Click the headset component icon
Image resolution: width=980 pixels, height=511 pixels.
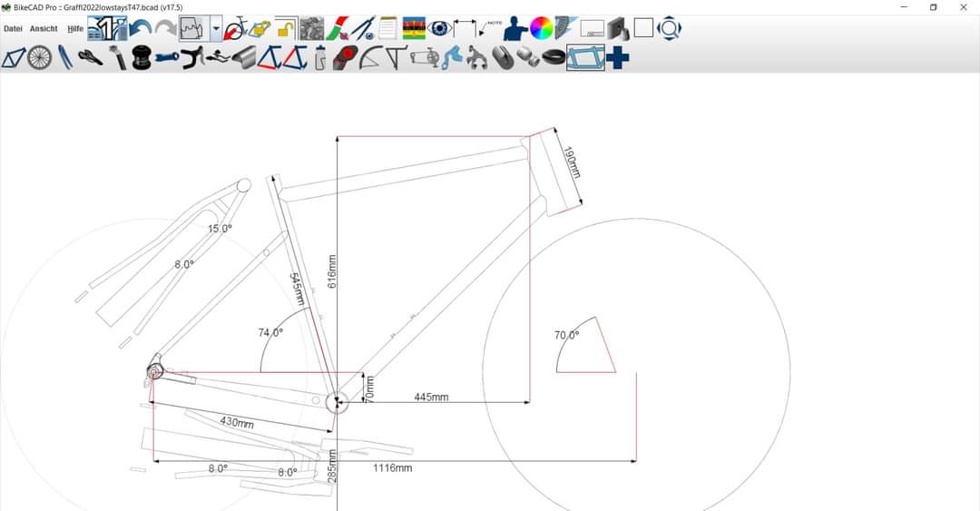click(x=140, y=59)
